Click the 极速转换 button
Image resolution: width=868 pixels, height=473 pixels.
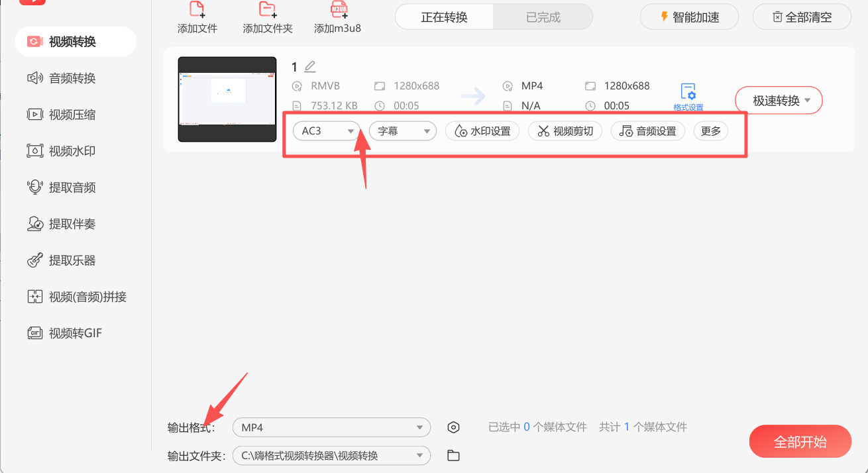pyautogui.click(x=779, y=101)
